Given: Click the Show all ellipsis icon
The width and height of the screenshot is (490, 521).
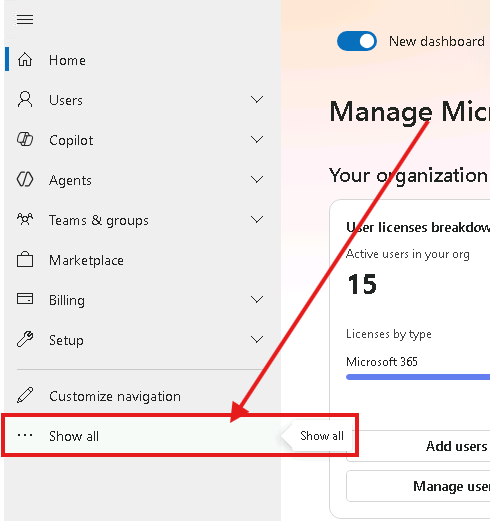Looking at the screenshot, I should click(25, 435).
